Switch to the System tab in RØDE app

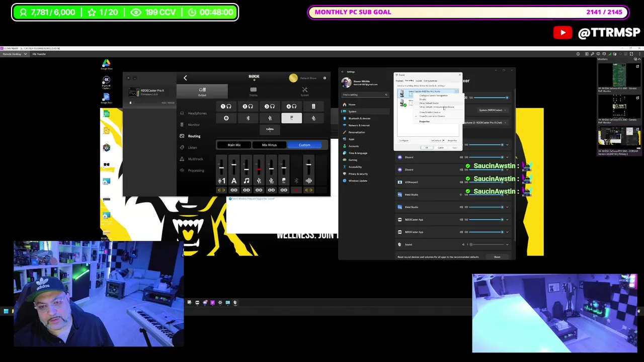(304, 91)
